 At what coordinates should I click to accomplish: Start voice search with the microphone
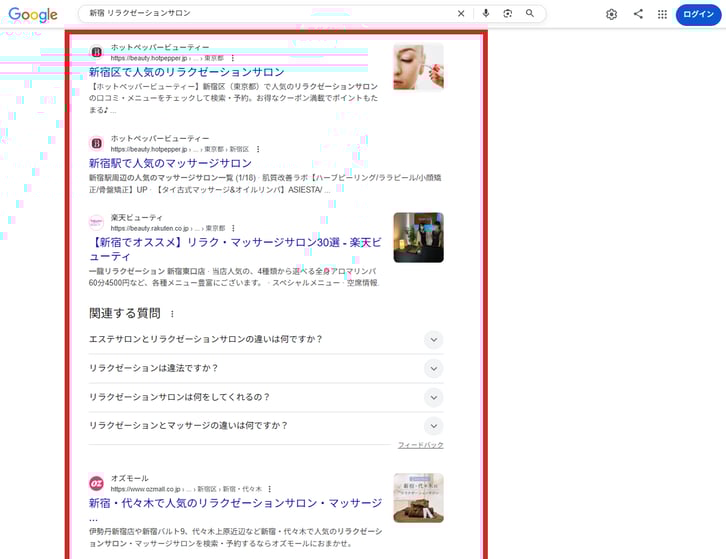(486, 14)
